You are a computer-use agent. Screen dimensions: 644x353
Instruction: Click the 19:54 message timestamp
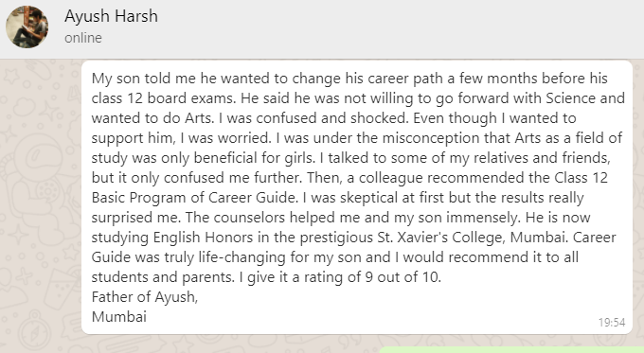coord(612,323)
